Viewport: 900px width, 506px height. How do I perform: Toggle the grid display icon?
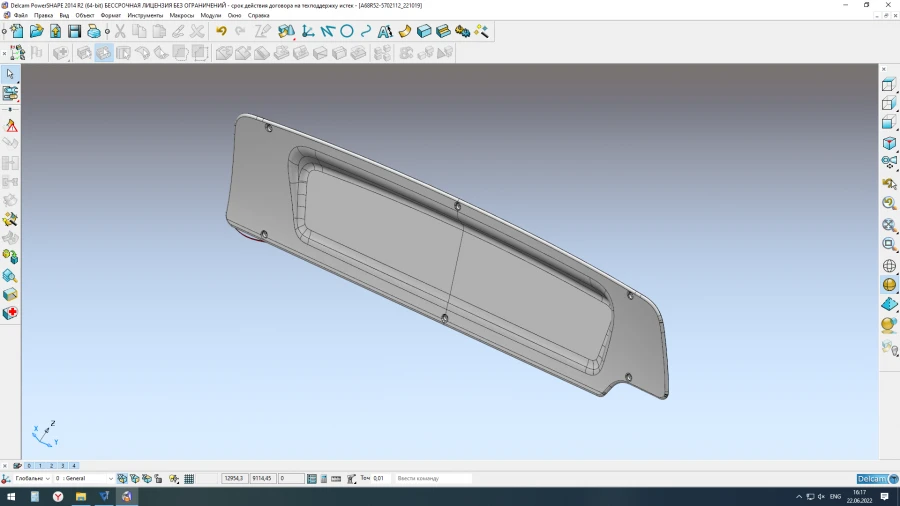(x=189, y=479)
